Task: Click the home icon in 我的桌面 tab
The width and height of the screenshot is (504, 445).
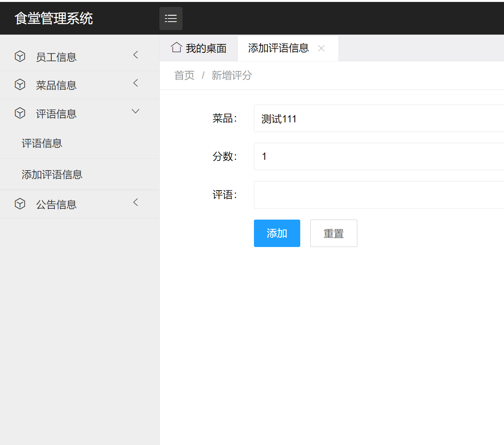Action: pos(176,47)
